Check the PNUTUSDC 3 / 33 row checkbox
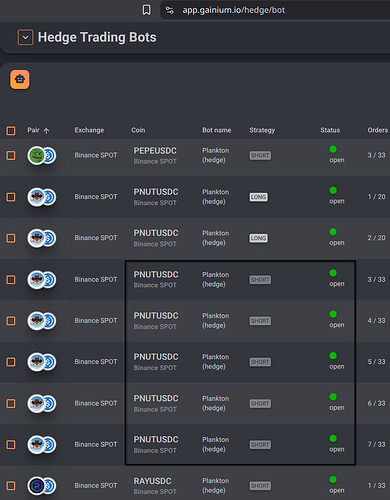Image resolution: width=390 pixels, height=500 pixels. click(11, 279)
